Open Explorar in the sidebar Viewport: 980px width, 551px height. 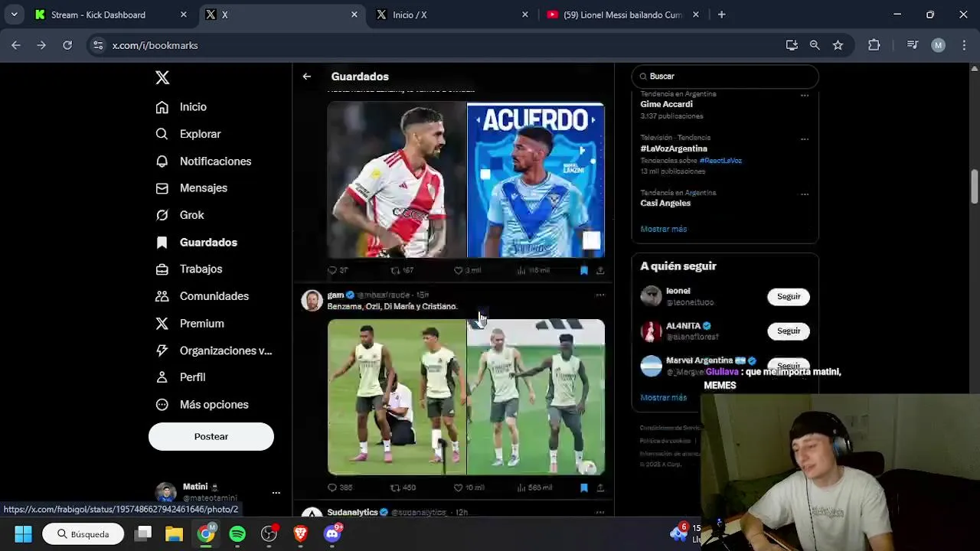click(x=188, y=134)
